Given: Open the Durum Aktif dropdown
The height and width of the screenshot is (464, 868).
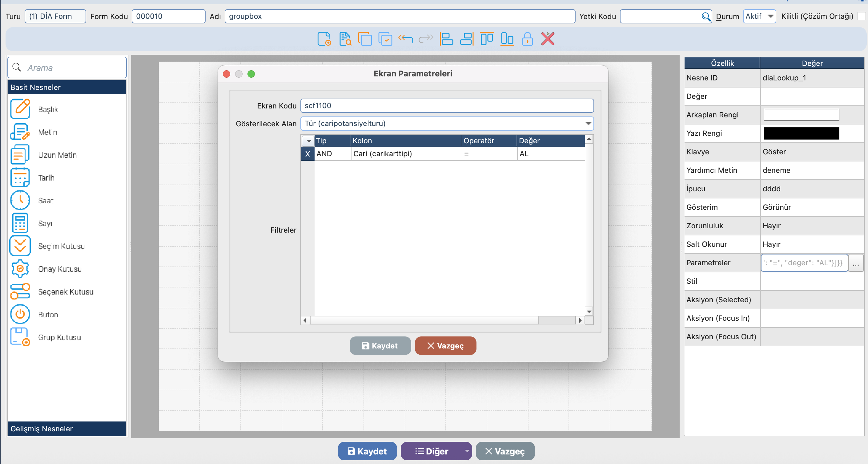Looking at the screenshot, I should tap(770, 16).
